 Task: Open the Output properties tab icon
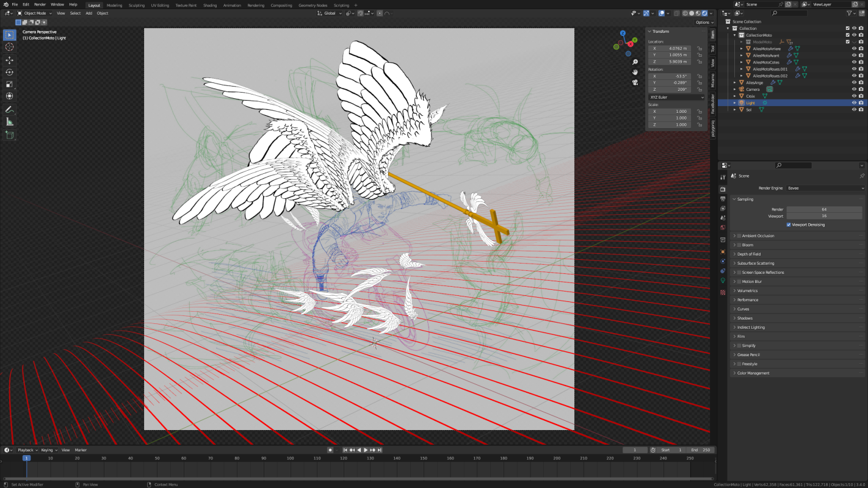tap(723, 198)
